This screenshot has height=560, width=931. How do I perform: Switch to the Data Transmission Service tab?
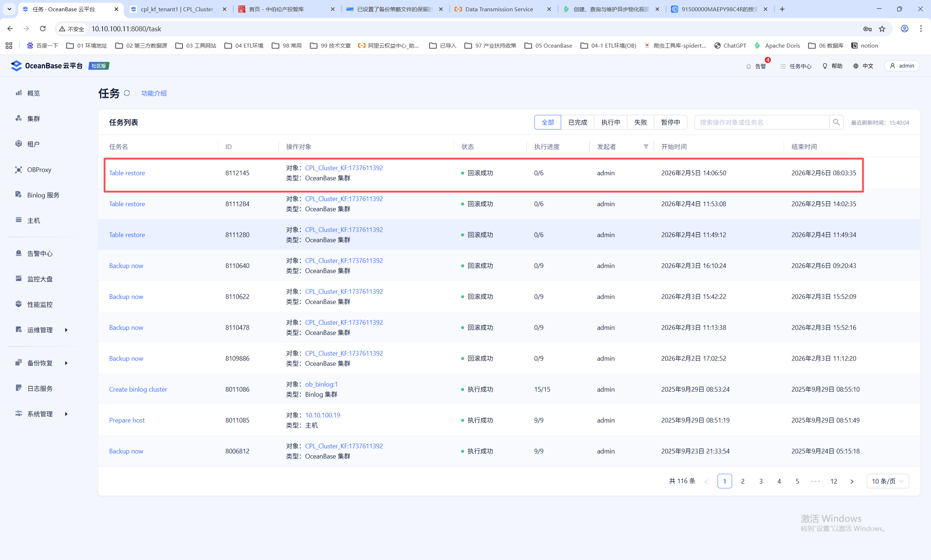[499, 9]
